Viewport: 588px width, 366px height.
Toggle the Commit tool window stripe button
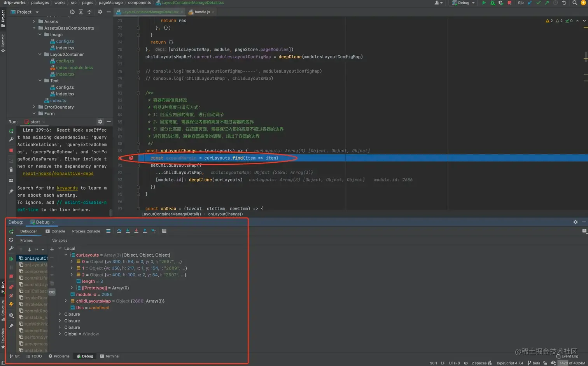coord(3,43)
